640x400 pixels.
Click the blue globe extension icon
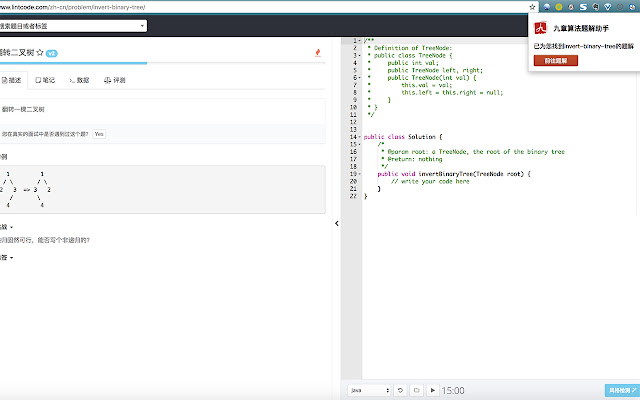click(x=545, y=6)
